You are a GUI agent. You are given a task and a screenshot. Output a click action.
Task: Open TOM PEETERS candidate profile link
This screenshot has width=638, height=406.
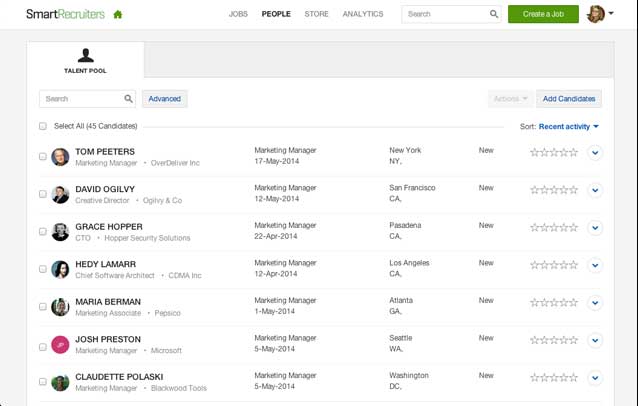[105, 152]
